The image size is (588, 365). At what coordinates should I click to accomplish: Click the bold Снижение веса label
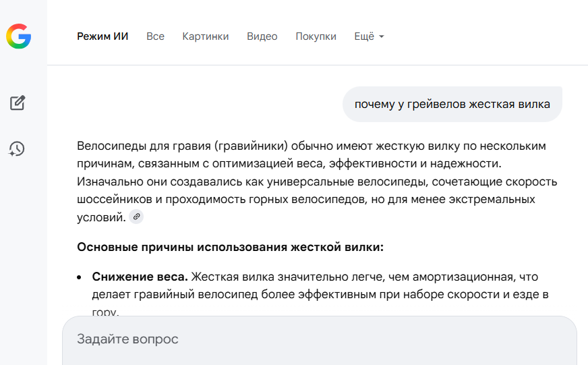point(140,277)
